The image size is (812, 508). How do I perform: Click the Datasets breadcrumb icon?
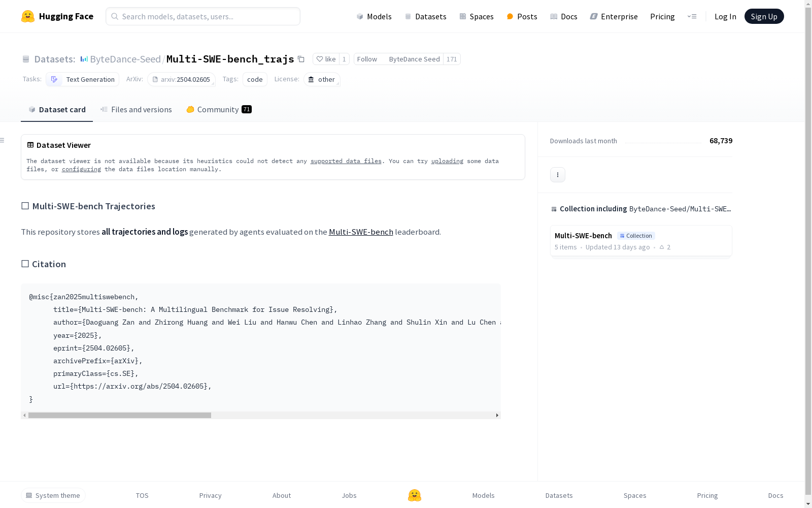point(26,59)
